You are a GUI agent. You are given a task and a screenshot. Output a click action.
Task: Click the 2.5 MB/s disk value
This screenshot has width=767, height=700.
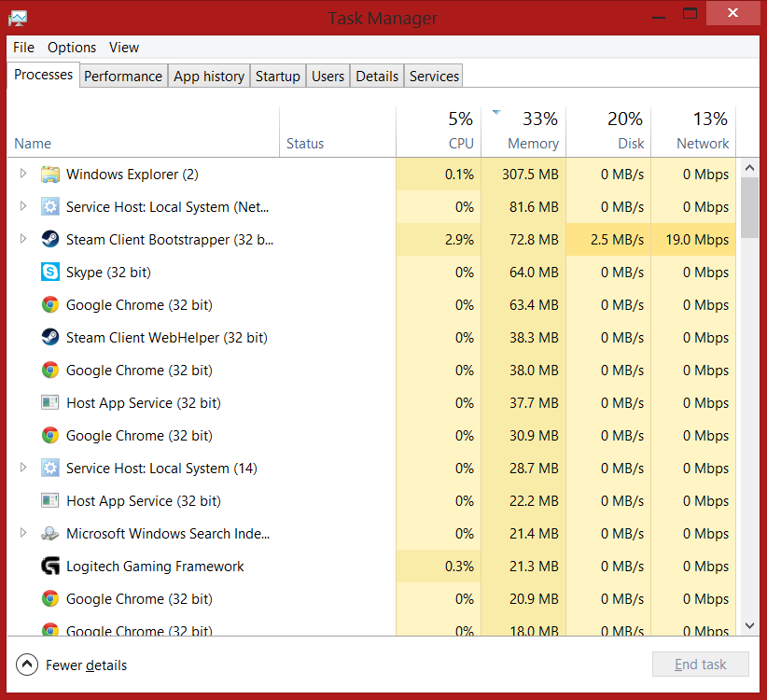point(617,240)
